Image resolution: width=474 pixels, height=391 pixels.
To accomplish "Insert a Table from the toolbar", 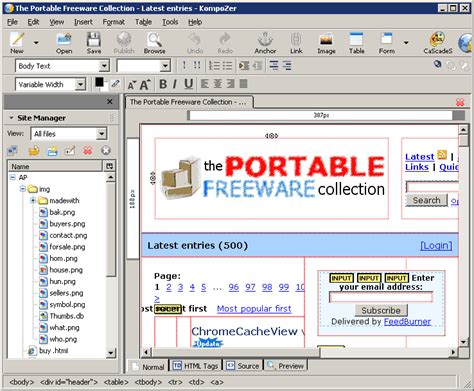I will point(356,43).
